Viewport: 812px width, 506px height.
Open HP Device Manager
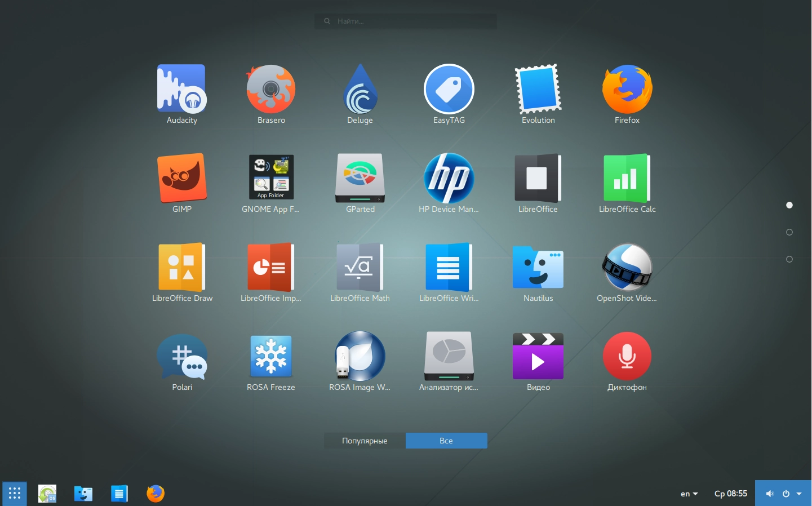click(449, 178)
